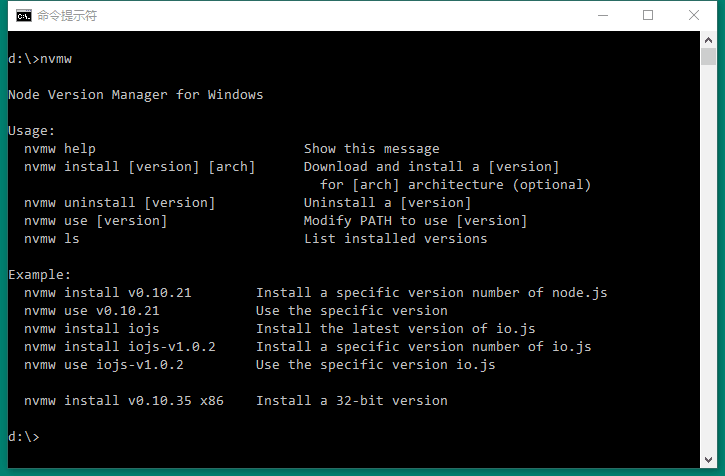Maximize the Command Prompt window
725x476 pixels.
tap(648, 16)
